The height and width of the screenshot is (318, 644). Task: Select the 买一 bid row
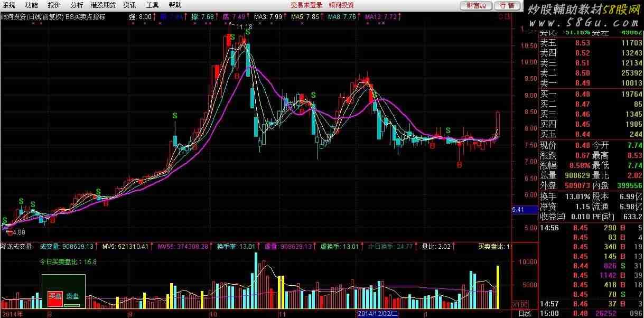591,95
